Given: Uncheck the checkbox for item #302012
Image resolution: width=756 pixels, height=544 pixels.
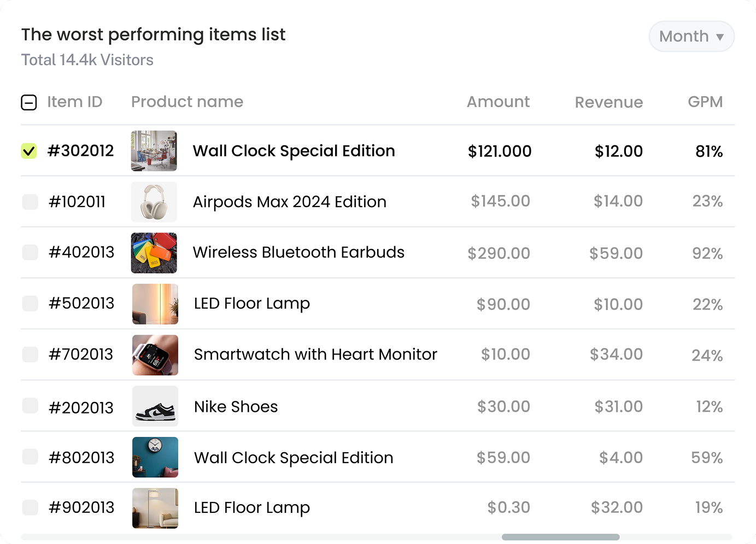Looking at the screenshot, I should pos(29,151).
